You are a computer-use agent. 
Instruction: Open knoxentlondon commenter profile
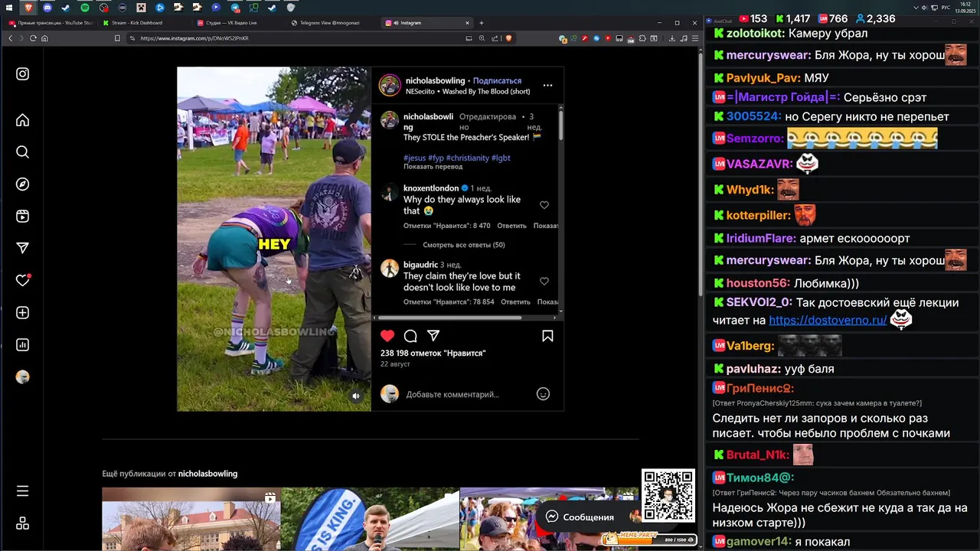431,188
